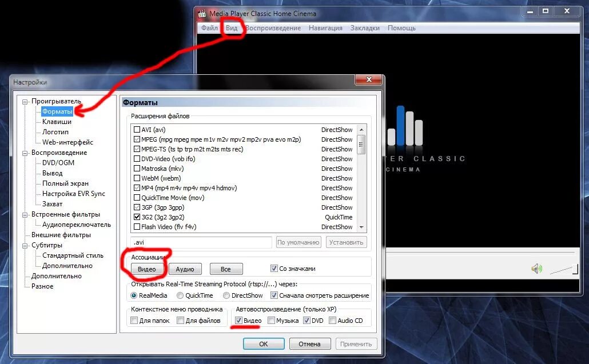
Task: Check the WebM (webm) checkbox
Action: click(x=137, y=178)
